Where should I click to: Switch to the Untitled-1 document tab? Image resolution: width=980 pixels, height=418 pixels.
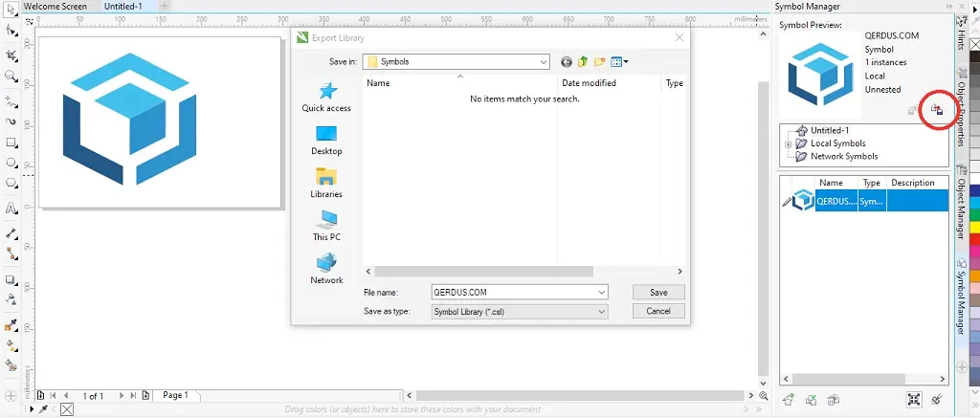[123, 7]
